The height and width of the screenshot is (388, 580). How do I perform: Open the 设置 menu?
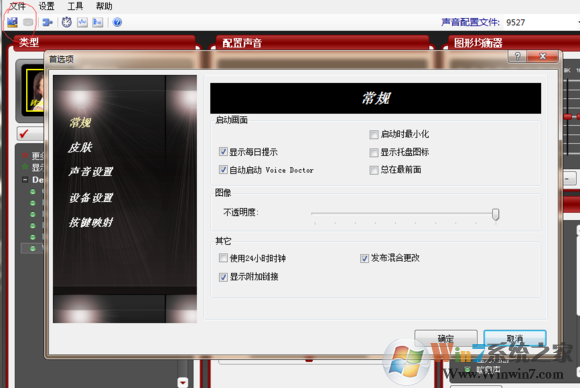[46, 6]
